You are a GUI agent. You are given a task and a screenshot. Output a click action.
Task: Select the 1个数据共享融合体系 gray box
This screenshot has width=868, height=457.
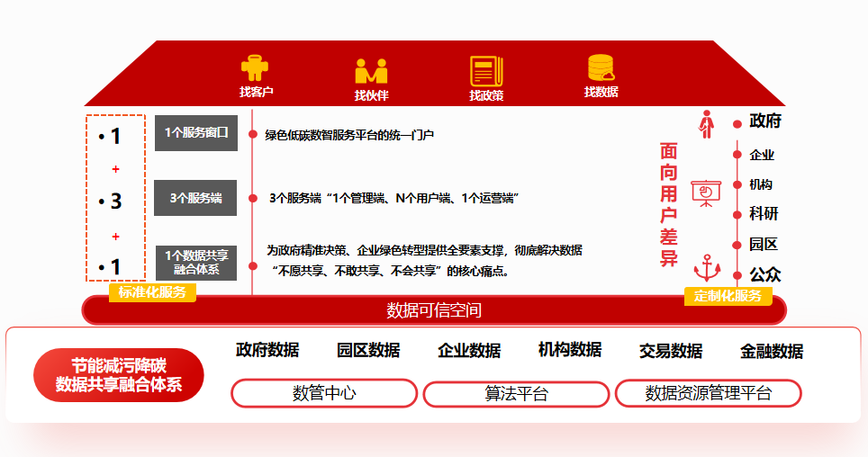click(x=195, y=262)
